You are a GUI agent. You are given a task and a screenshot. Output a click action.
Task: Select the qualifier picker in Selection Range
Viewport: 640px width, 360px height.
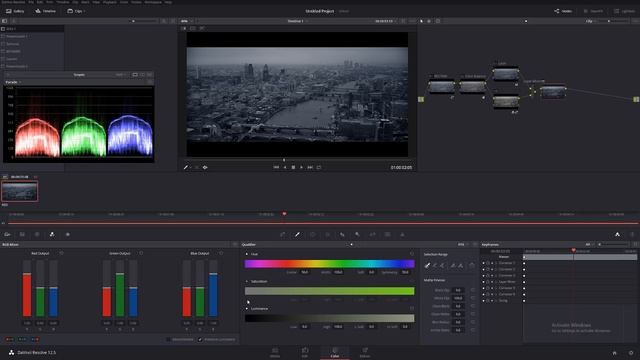point(427,265)
